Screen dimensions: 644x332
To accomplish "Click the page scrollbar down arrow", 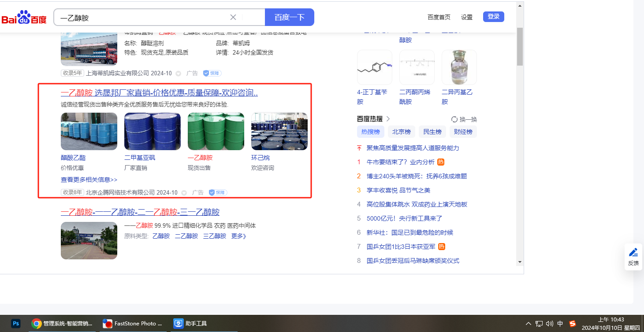I will (x=520, y=262).
